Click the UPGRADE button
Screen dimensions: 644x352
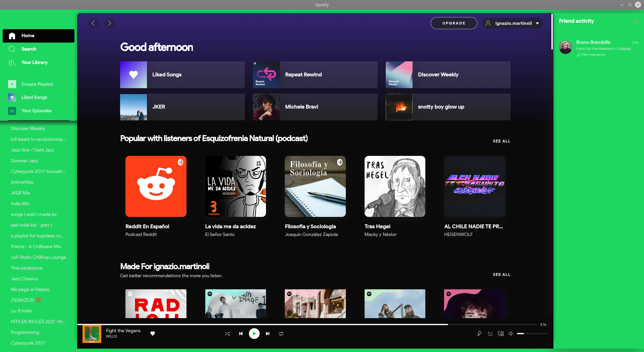click(454, 23)
